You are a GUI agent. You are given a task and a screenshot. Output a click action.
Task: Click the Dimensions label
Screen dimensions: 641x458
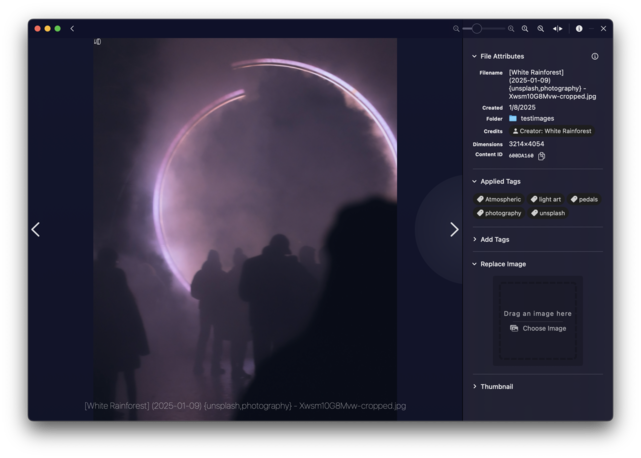(x=488, y=144)
